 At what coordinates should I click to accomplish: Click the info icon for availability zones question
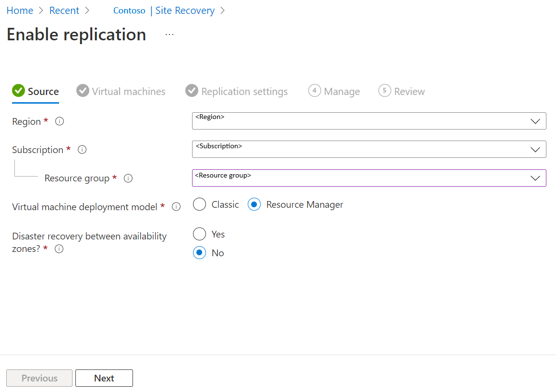pyautogui.click(x=59, y=249)
